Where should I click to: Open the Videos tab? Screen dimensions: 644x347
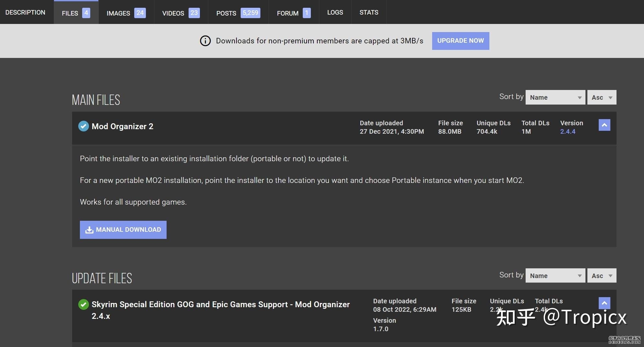[180, 13]
